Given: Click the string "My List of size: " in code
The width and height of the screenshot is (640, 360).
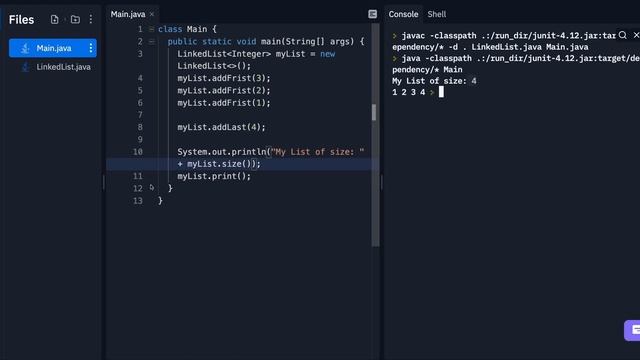Looking at the screenshot, I should coord(317,151).
